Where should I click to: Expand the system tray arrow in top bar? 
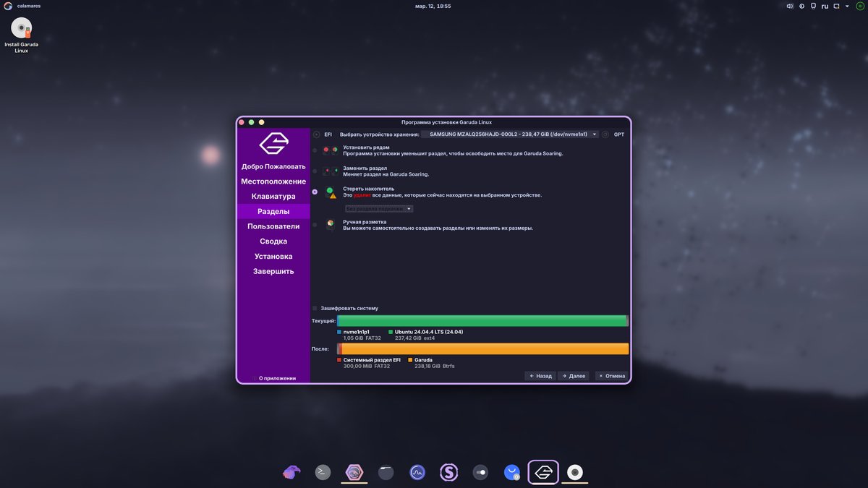848,6
